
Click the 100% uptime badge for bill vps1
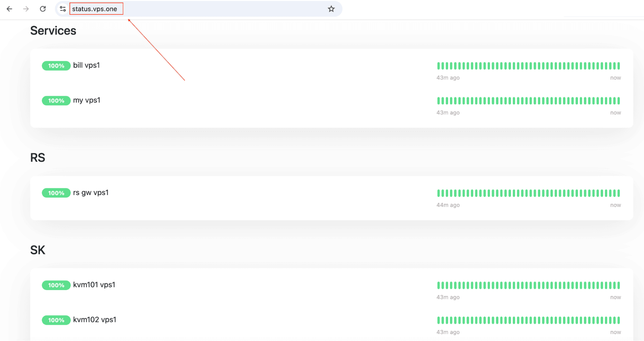pos(56,66)
